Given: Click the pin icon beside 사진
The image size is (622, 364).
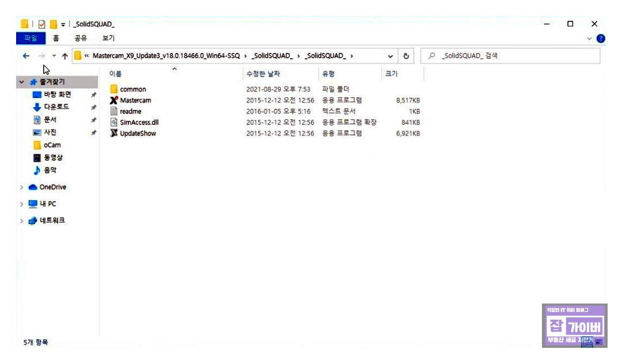Looking at the screenshot, I should point(94,133).
